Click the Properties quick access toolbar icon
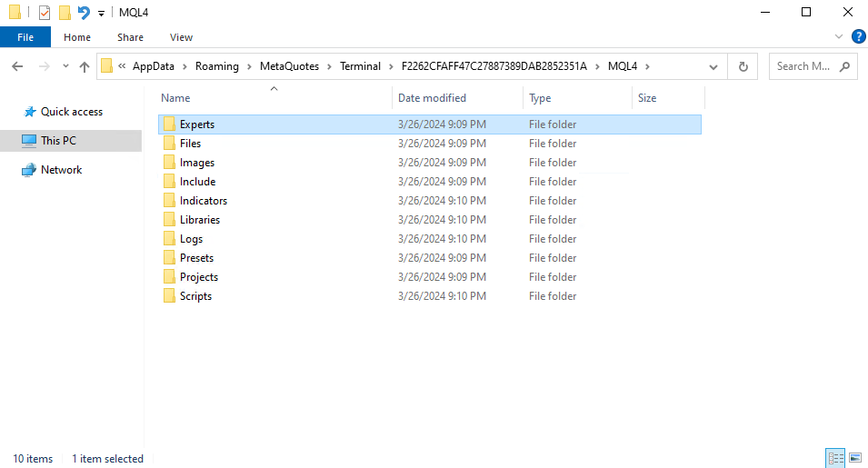Viewport: 868px width, 468px height. click(x=45, y=12)
